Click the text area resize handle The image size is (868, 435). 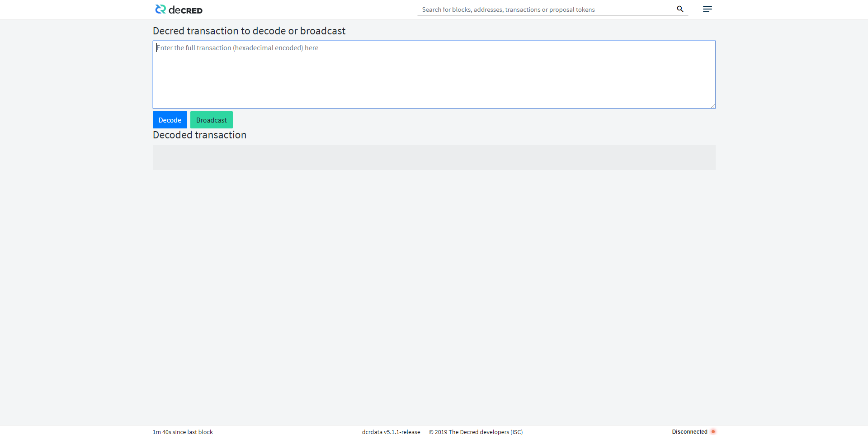tap(713, 106)
